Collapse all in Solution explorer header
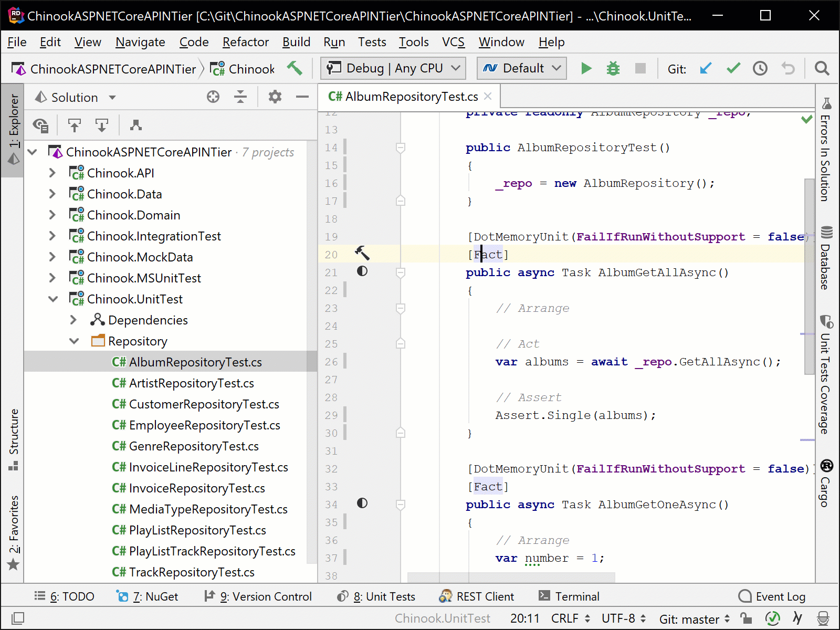840x630 pixels. [240, 97]
